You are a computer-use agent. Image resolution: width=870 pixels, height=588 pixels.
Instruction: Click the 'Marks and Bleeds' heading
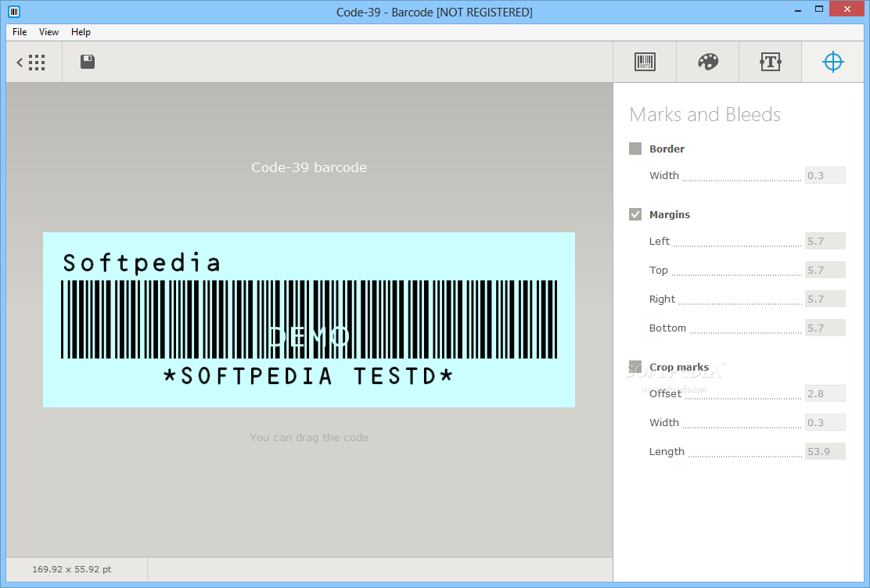tap(705, 114)
